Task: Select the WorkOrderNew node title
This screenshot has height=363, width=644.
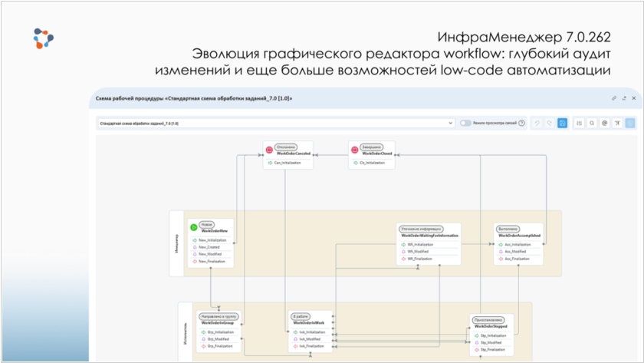Action: pyautogui.click(x=215, y=231)
